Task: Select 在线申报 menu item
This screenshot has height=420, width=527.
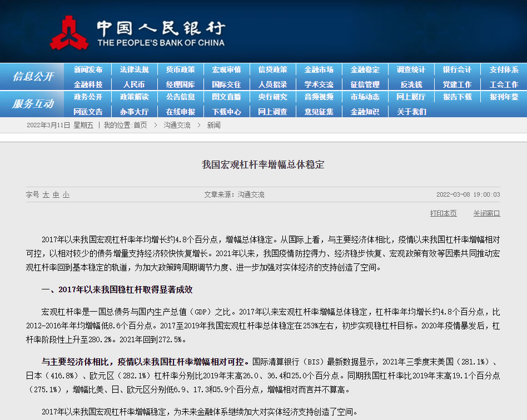Action: pyautogui.click(x=180, y=112)
